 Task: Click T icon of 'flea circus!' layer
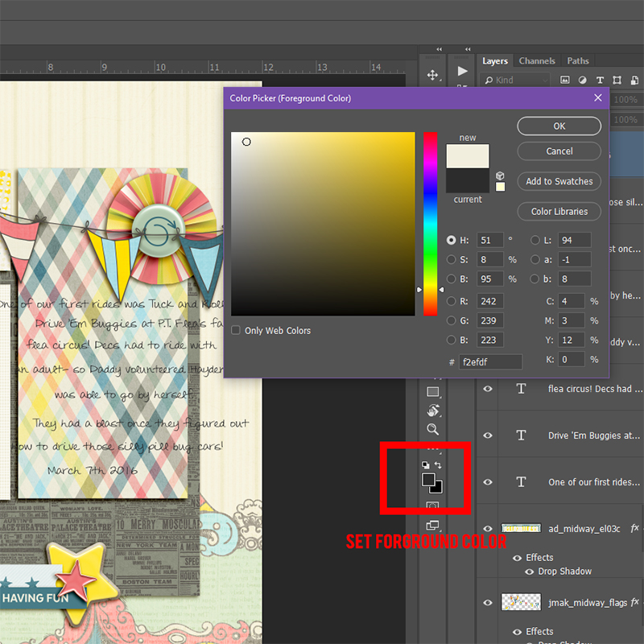tap(521, 389)
